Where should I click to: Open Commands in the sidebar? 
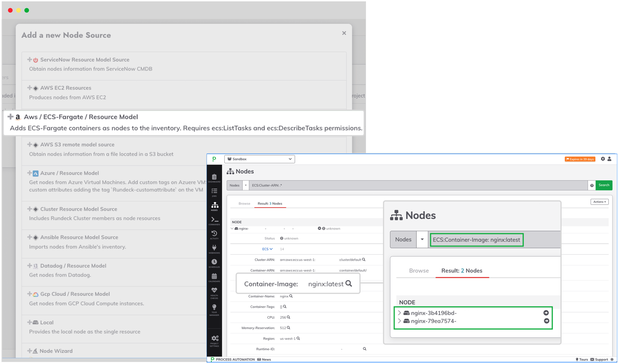[x=214, y=220]
